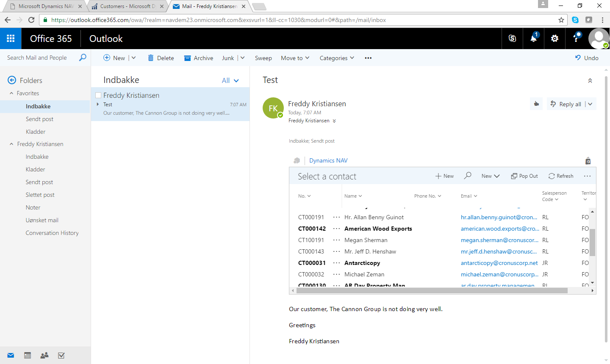
Task: Click the Delete button
Action: pos(161,58)
